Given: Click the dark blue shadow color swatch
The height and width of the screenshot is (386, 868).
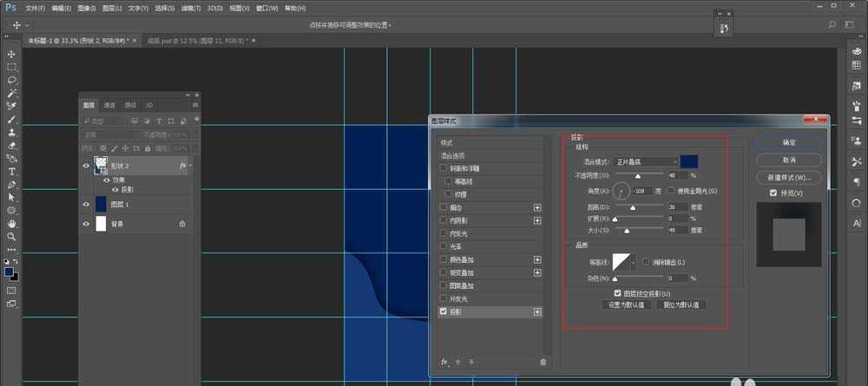Looking at the screenshot, I should (x=690, y=161).
